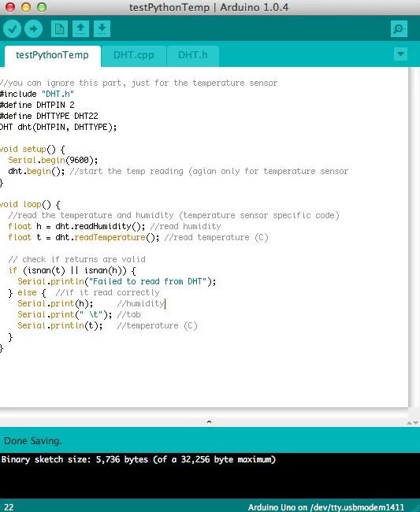Zoom the window using green button
The height and width of the screenshot is (512, 420).
click(x=42, y=7)
